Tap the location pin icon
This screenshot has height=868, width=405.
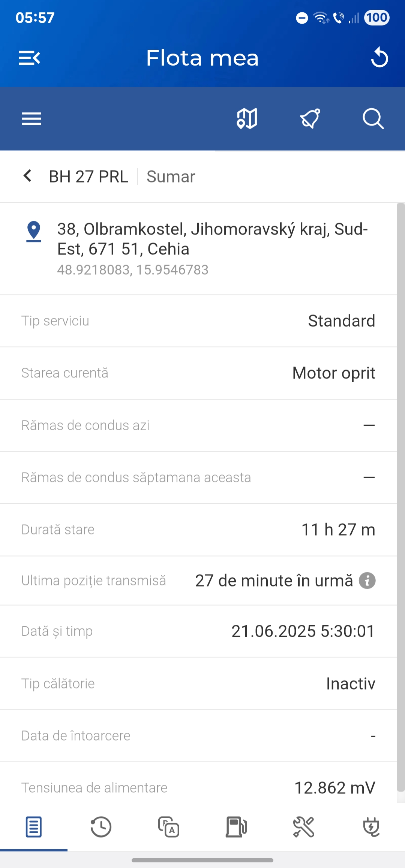click(x=34, y=231)
